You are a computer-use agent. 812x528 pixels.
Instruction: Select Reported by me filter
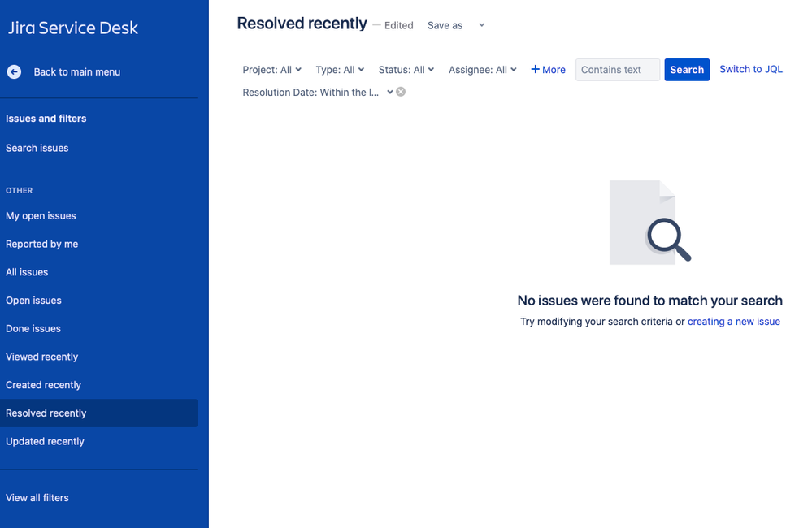42,244
